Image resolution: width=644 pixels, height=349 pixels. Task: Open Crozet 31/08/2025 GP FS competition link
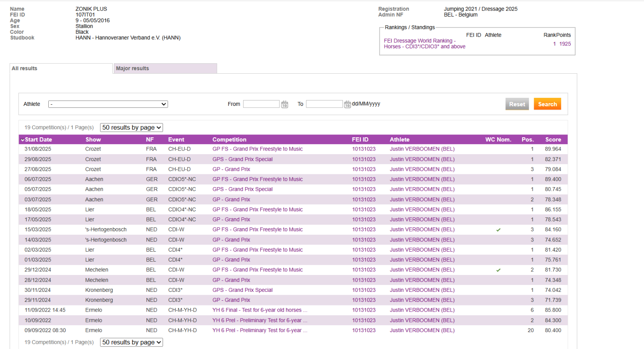[x=258, y=149]
